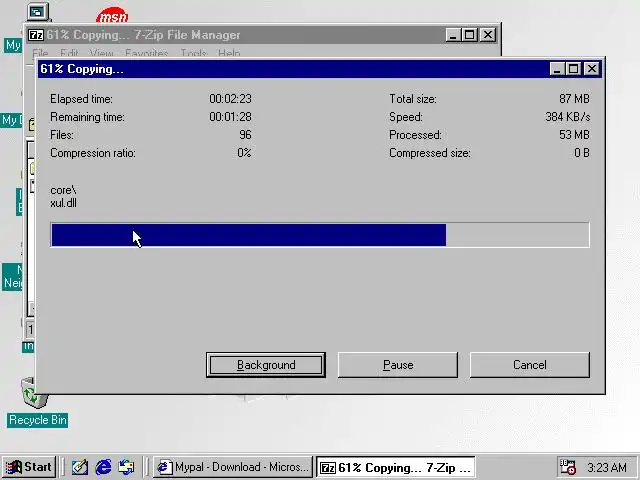The width and height of the screenshot is (640, 480).
Task: Click the elapsed time value 00:02:23
Action: click(230, 99)
